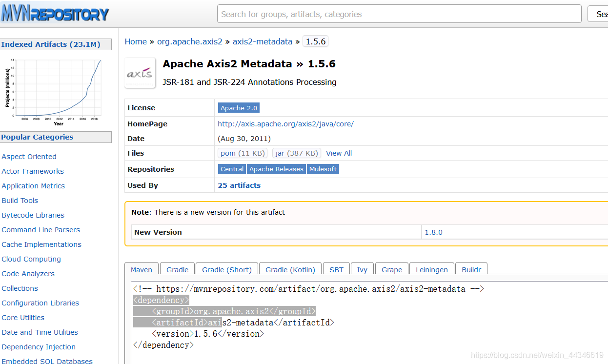Viewport: 608px width, 364px height.
Task: Open Bytecode Libraries category
Action: (33, 215)
